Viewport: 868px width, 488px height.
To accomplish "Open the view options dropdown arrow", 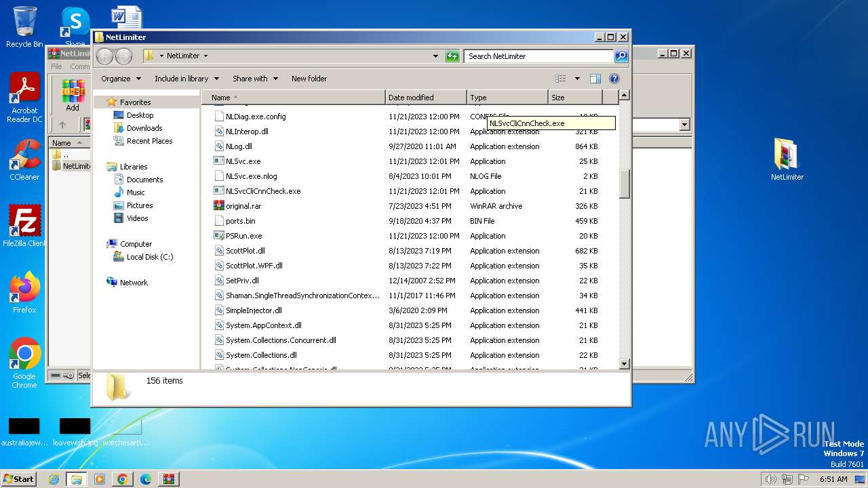I will click(577, 79).
